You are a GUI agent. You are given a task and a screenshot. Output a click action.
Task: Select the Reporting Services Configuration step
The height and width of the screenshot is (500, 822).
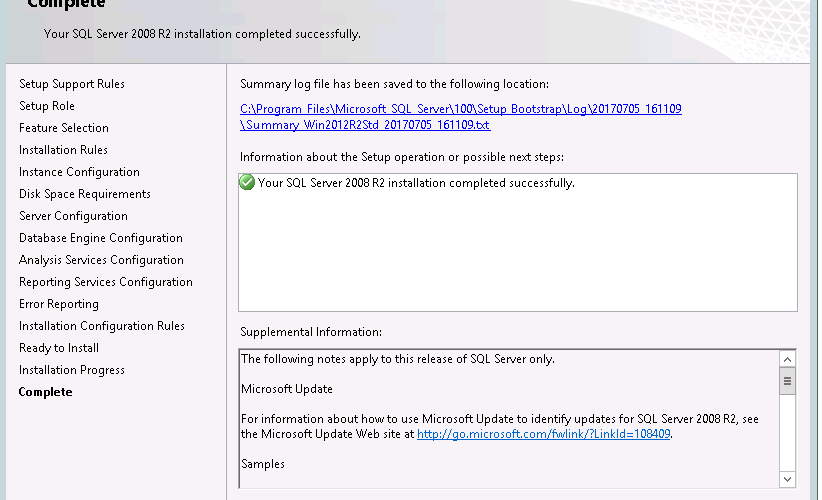coord(106,282)
